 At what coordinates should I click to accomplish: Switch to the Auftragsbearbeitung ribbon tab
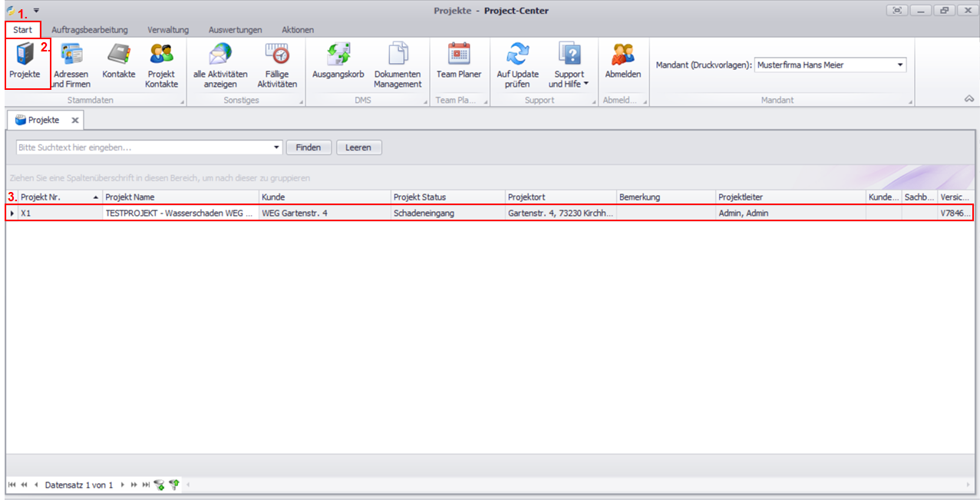(x=90, y=30)
